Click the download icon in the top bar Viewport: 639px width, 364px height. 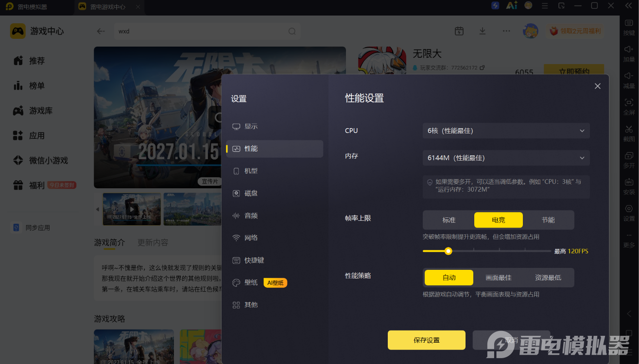pos(483,31)
